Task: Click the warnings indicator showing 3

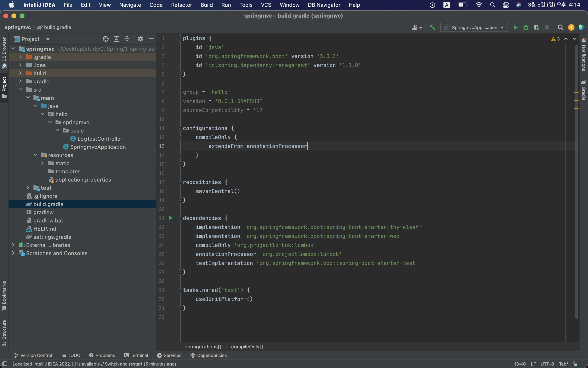Action: point(556,39)
